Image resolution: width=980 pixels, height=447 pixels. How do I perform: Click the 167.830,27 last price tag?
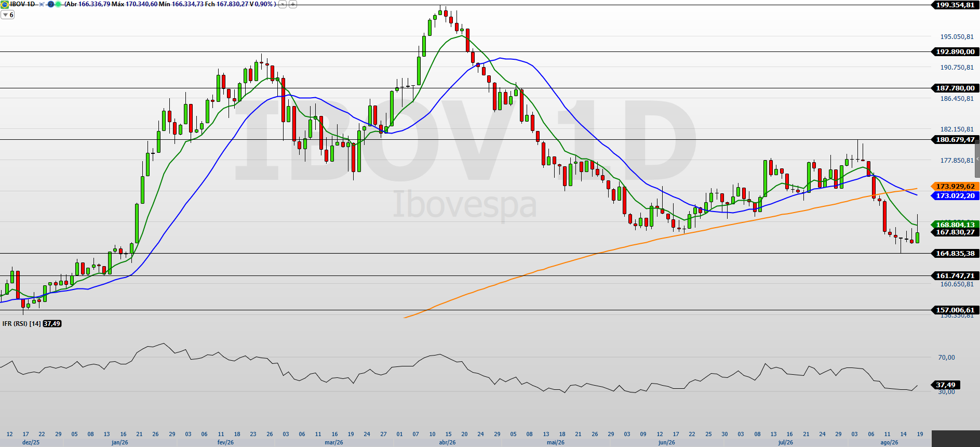955,232
